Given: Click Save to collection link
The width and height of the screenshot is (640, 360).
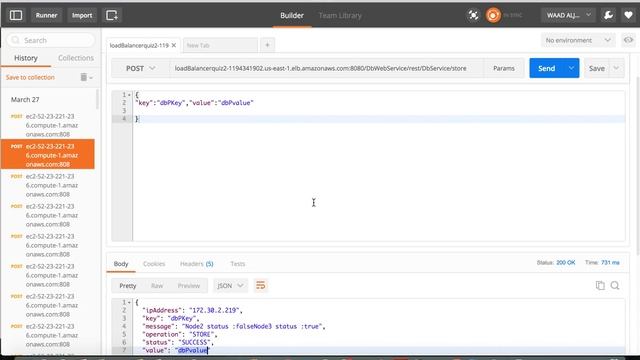Looking at the screenshot, I should point(30,77).
